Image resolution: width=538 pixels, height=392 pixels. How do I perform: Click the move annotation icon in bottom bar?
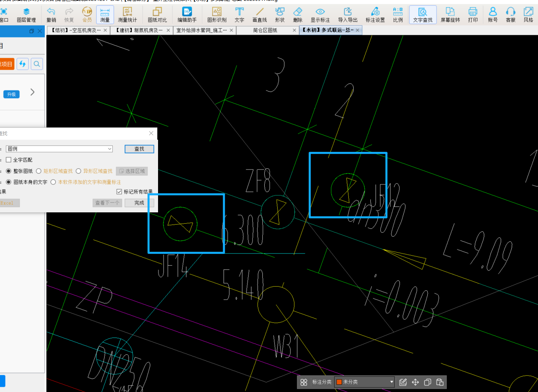tap(415, 382)
